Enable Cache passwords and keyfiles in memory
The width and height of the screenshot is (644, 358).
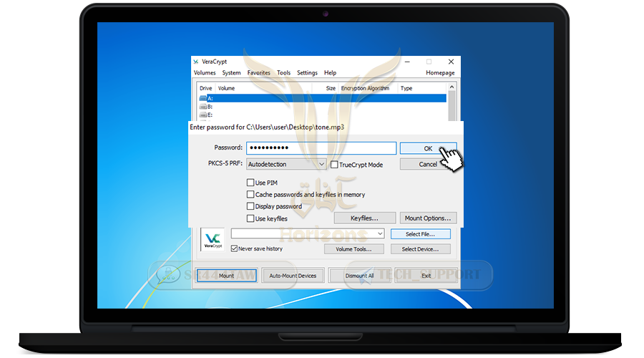click(x=250, y=194)
